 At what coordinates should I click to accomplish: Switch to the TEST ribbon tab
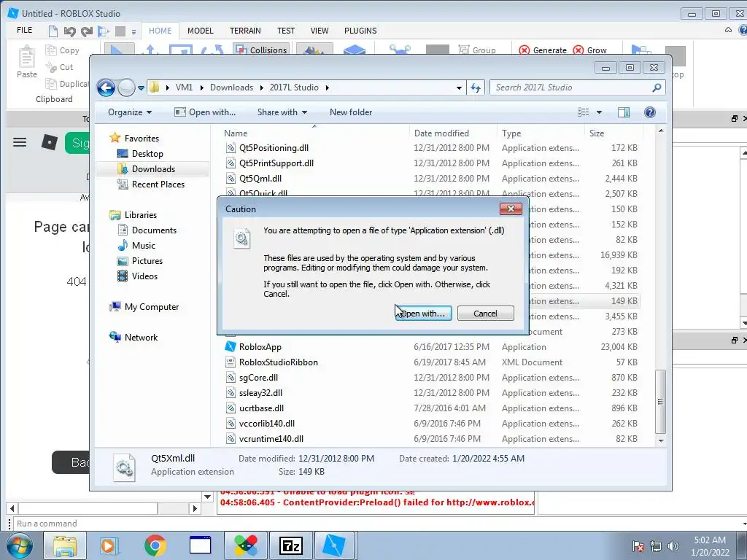pos(286,31)
